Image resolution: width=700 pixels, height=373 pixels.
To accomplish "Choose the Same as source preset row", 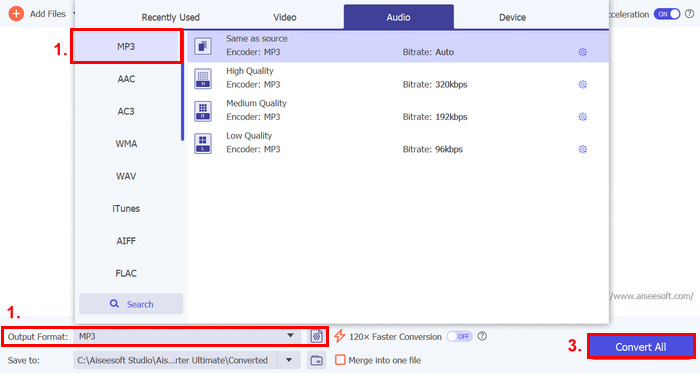I will 398,46.
